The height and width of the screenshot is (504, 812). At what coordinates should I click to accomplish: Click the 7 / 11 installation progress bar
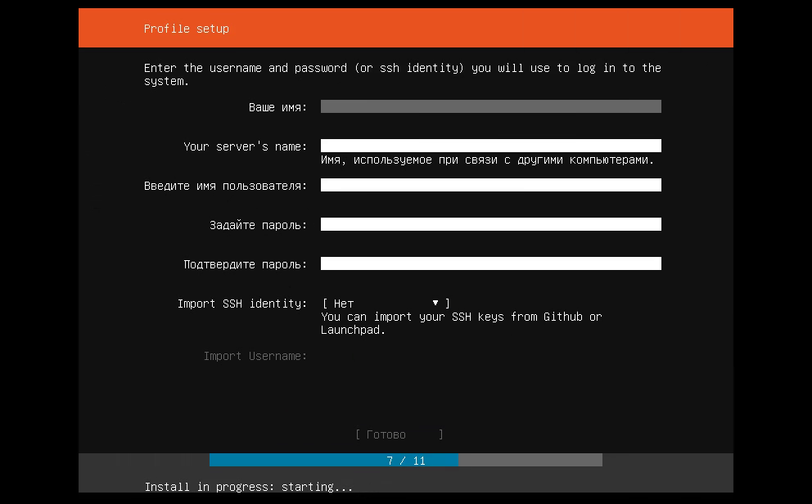tap(406, 461)
